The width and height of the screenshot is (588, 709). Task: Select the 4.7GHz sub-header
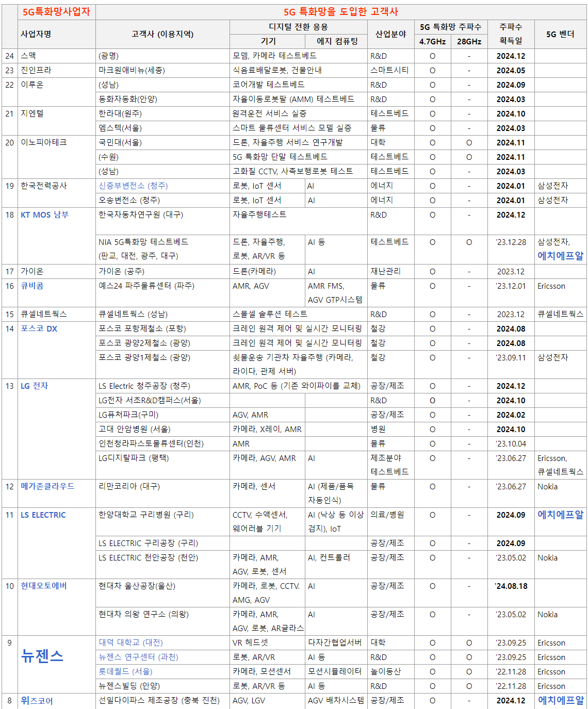click(432, 41)
